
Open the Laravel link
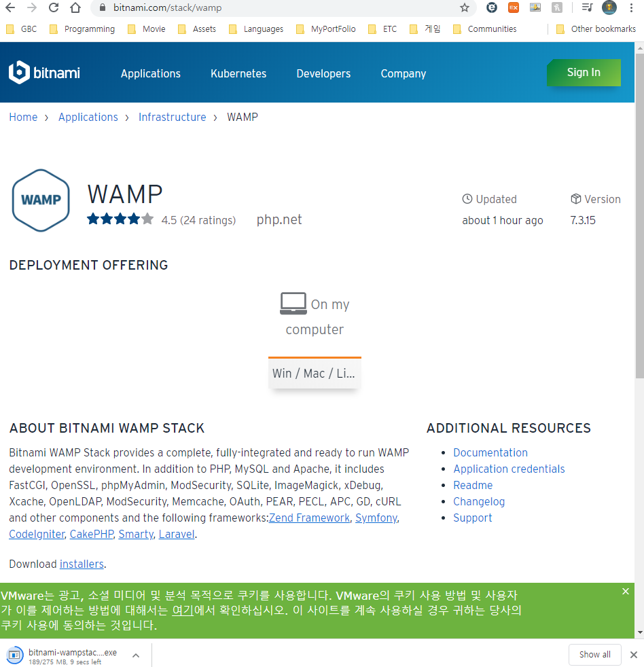177,535
